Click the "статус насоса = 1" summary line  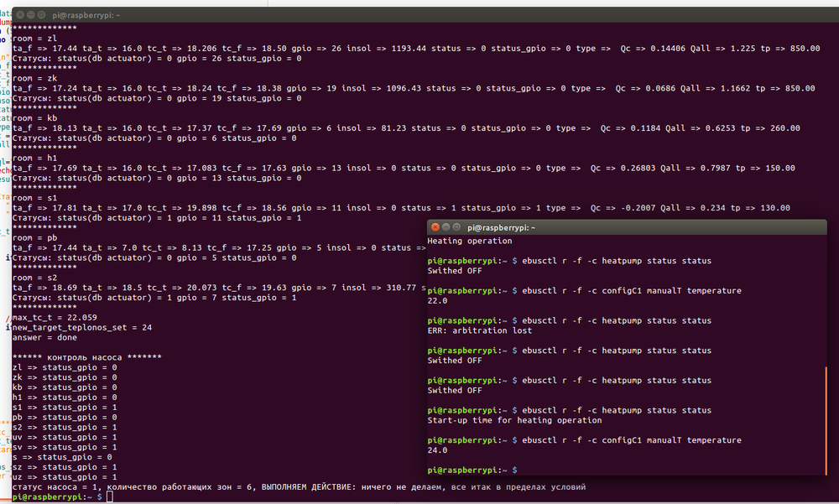(300, 487)
